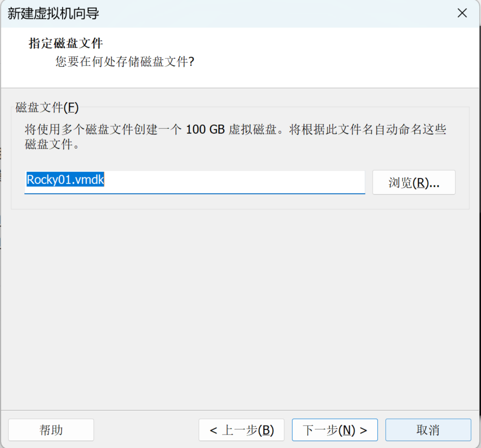Screen dimensions: 481x448
Task: Click the 磁盘文件(F) group label
Action: click(47, 108)
